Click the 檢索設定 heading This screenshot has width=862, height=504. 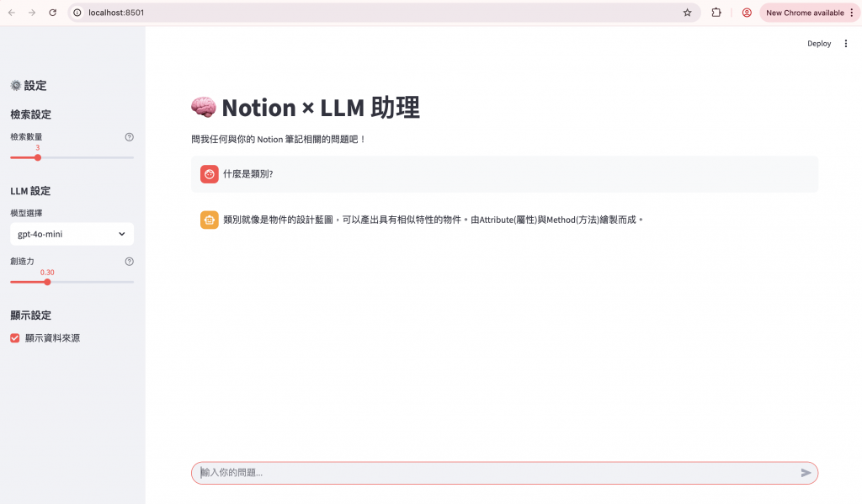[x=31, y=114]
